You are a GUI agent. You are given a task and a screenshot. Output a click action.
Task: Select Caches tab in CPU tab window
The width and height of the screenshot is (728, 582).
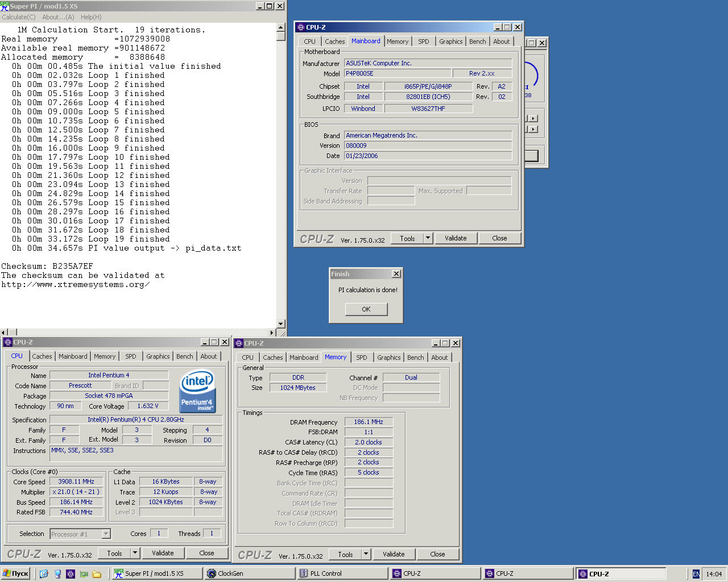click(42, 356)
